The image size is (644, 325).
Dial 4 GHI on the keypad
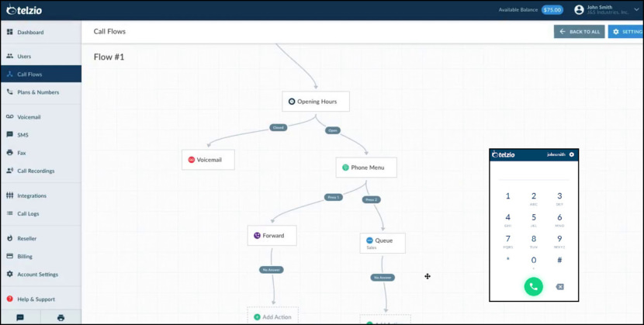point(508,220)
